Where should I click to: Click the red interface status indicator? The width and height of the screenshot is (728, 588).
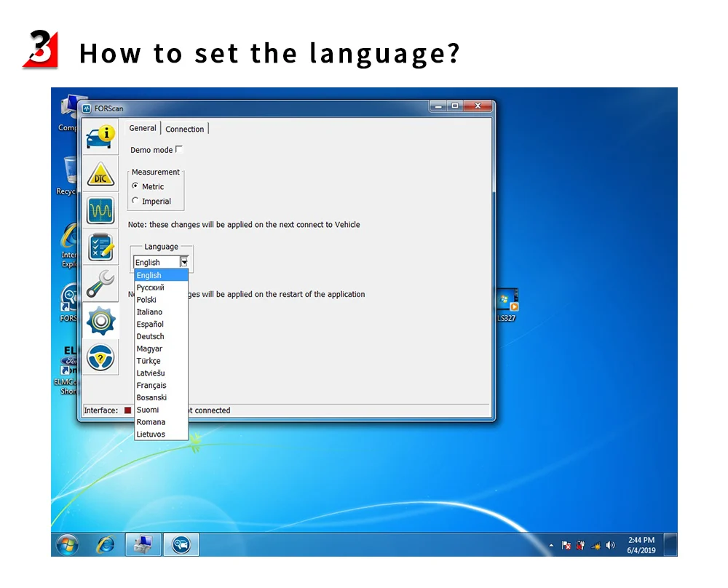click(x=127, y=410)
